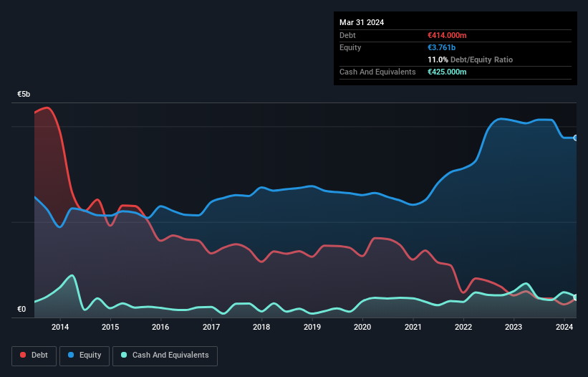This screenshot has height=377, width=588.
Task: Click the 2022 x-axis label
Action: [x=463, y=327]
